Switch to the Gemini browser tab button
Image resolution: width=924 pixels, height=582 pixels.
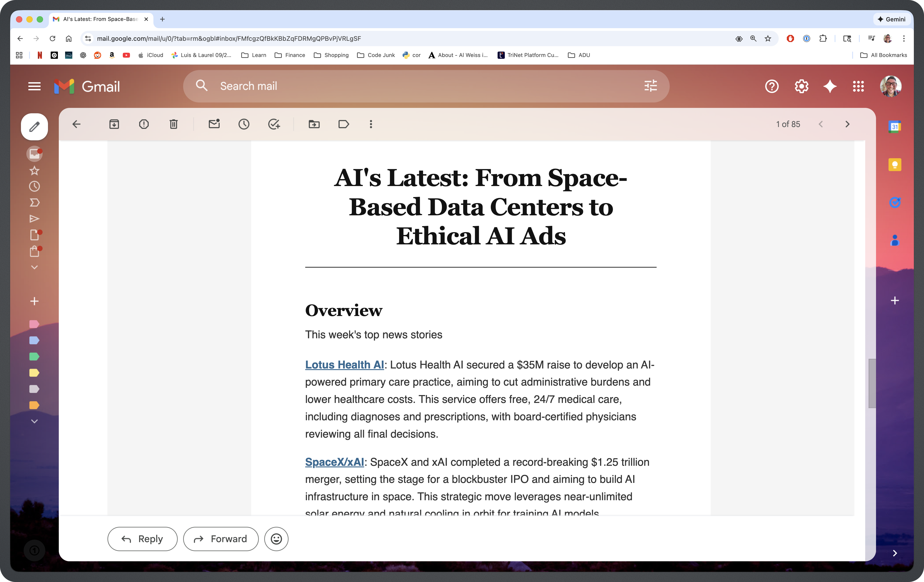892,19
